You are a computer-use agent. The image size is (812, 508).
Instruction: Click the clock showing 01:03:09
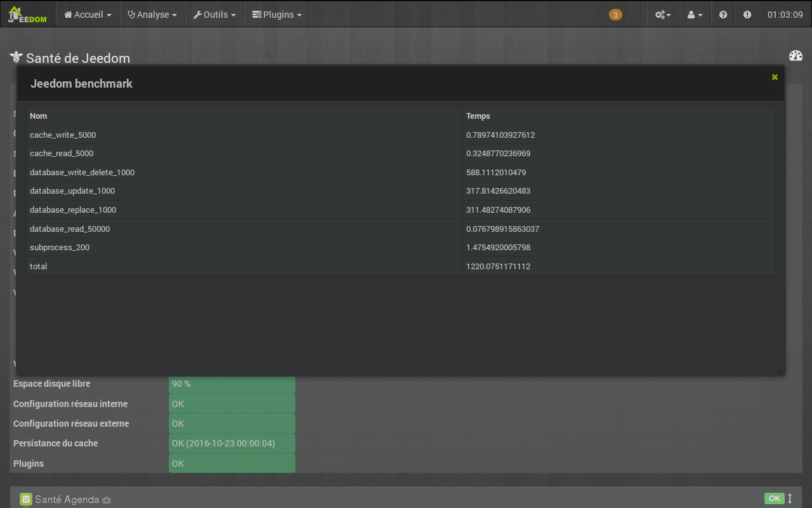tap(785, 15)
